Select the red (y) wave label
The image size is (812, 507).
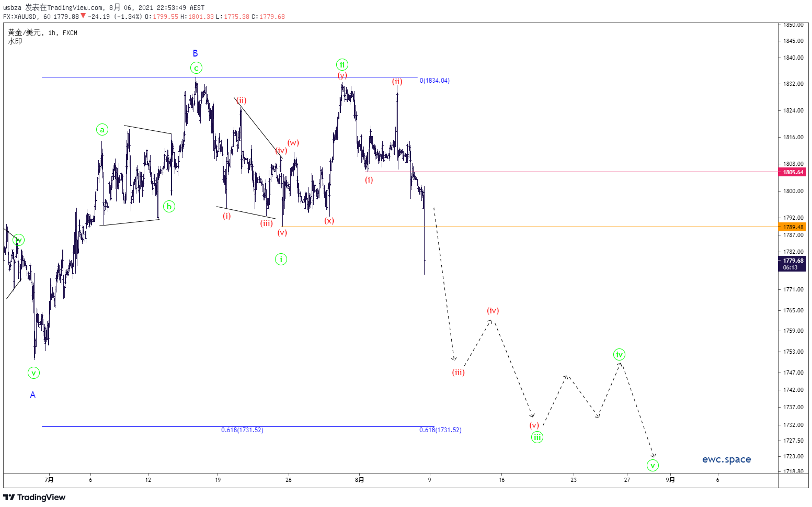pos(342,75)
